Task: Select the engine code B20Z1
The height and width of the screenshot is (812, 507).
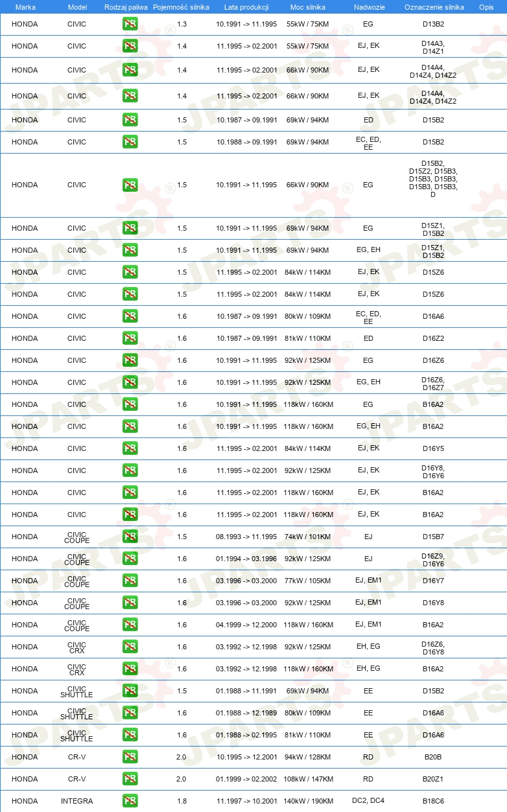Action: point(433,779)
